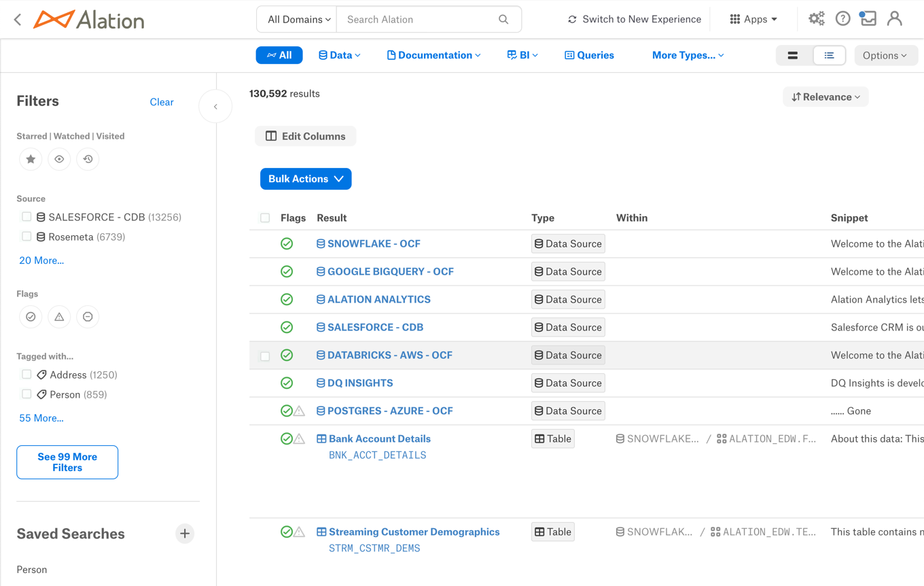Click the STRM_CSTMR_DEMS name text

tap(374, 549)
